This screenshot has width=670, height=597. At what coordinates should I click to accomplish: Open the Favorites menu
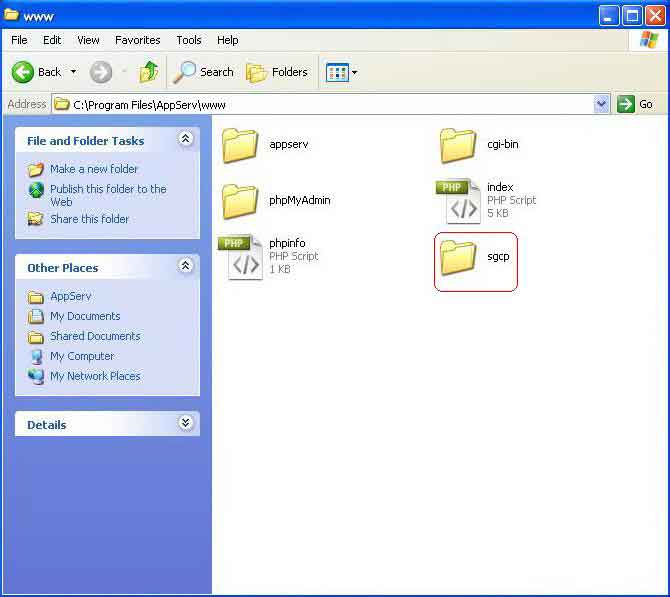click(138, 40)
